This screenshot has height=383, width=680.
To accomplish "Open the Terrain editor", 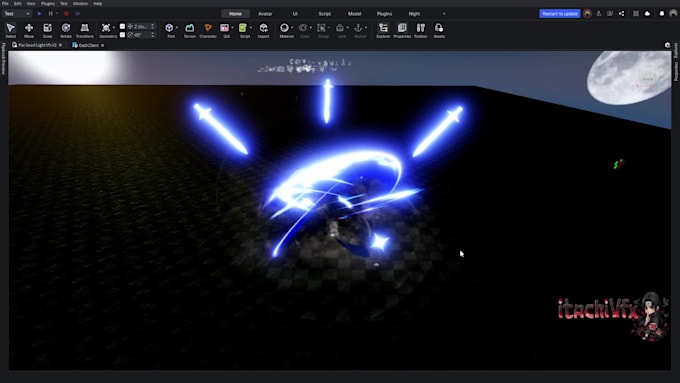I will coord(190,30).
